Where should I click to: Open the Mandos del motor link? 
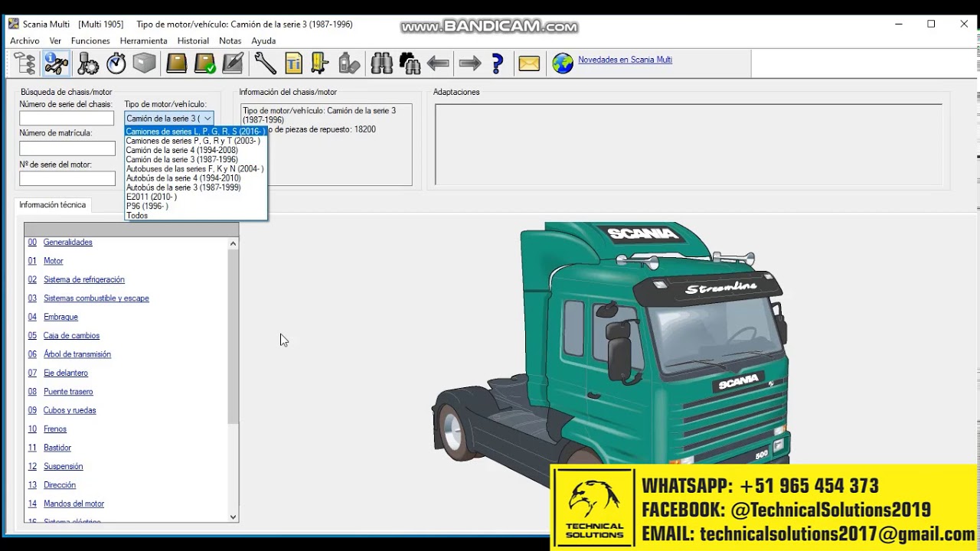(x=73, y=504)
